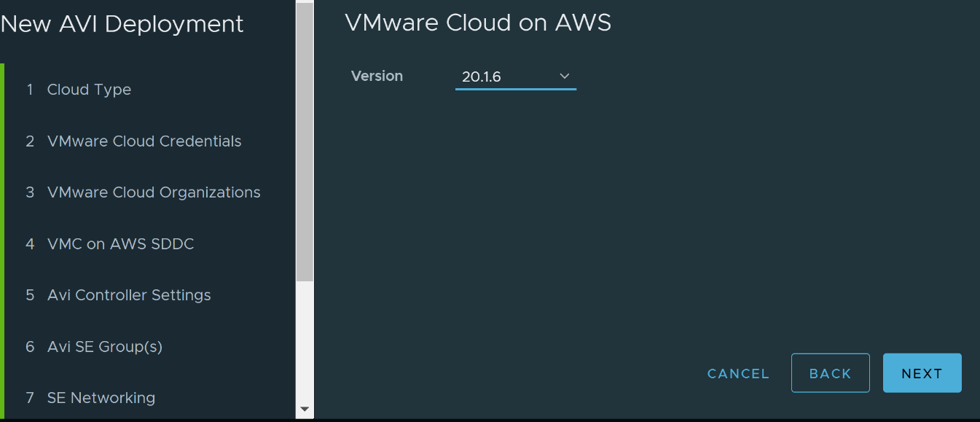Click the green step progress bar
Image resolution: width=980 pixels, height=422 pixels.
pos(2,241)
